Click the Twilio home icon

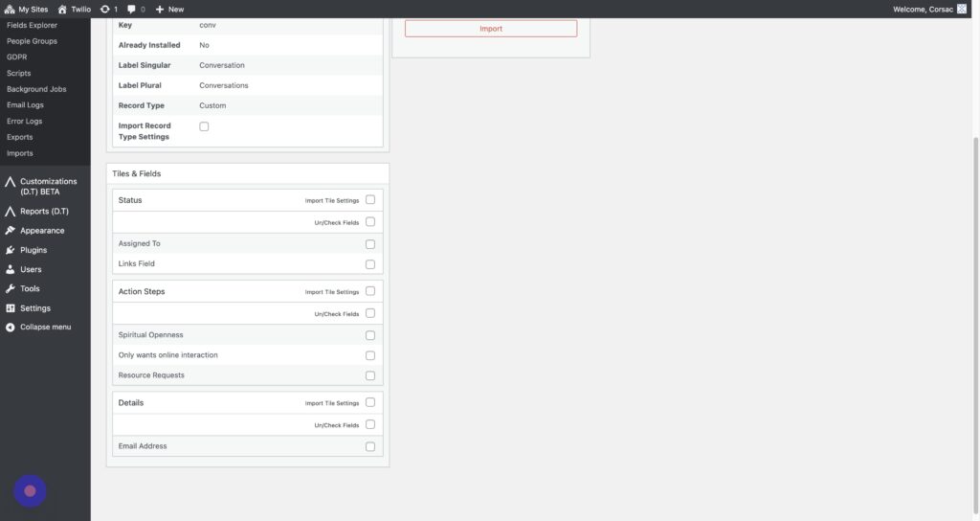63,9
